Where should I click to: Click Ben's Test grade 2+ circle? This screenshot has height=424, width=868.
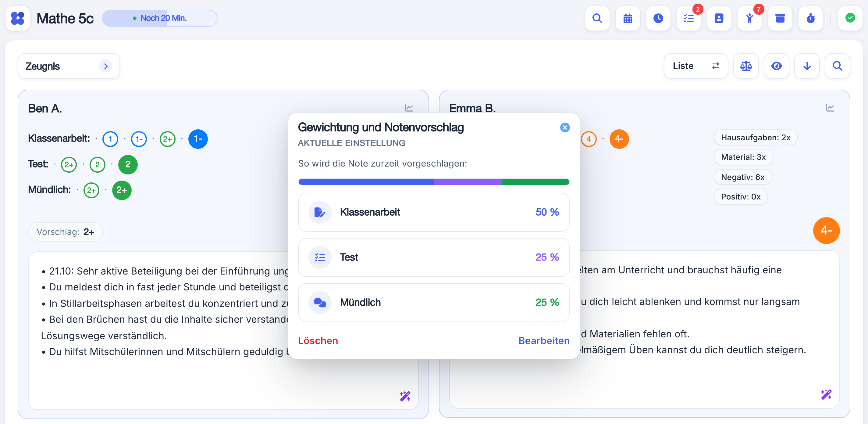[x=69, y=165]
